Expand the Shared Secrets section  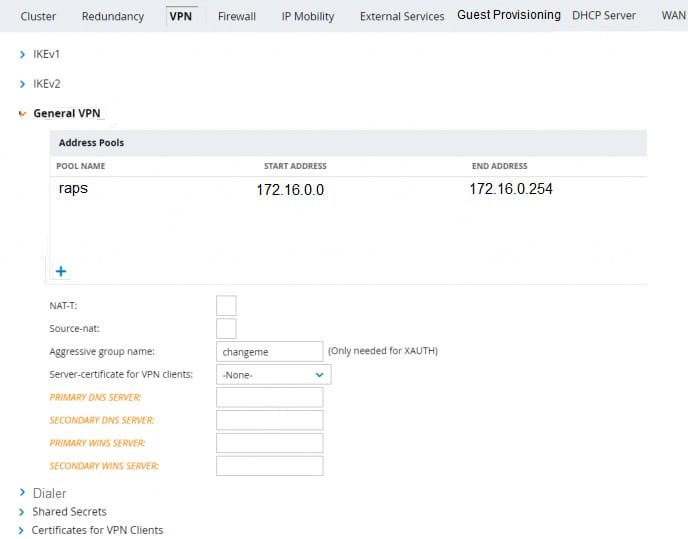tap(68, 511)
